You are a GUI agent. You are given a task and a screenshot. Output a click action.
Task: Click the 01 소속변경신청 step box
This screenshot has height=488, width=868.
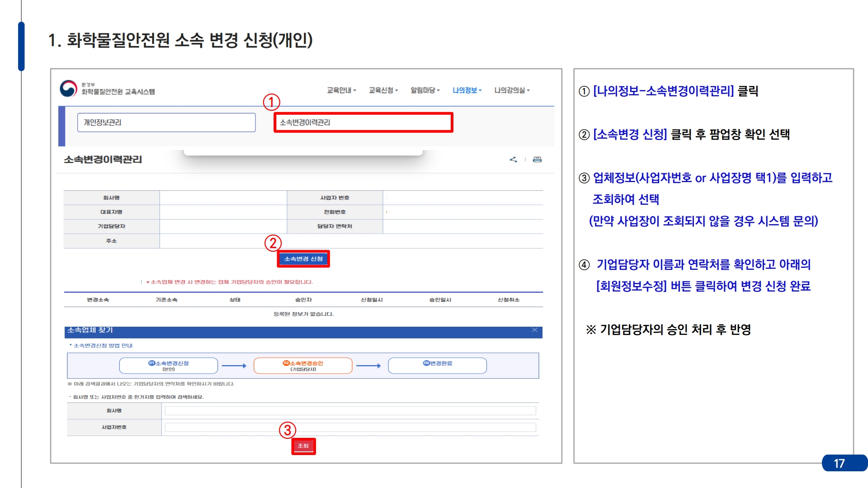pos(169,366)
